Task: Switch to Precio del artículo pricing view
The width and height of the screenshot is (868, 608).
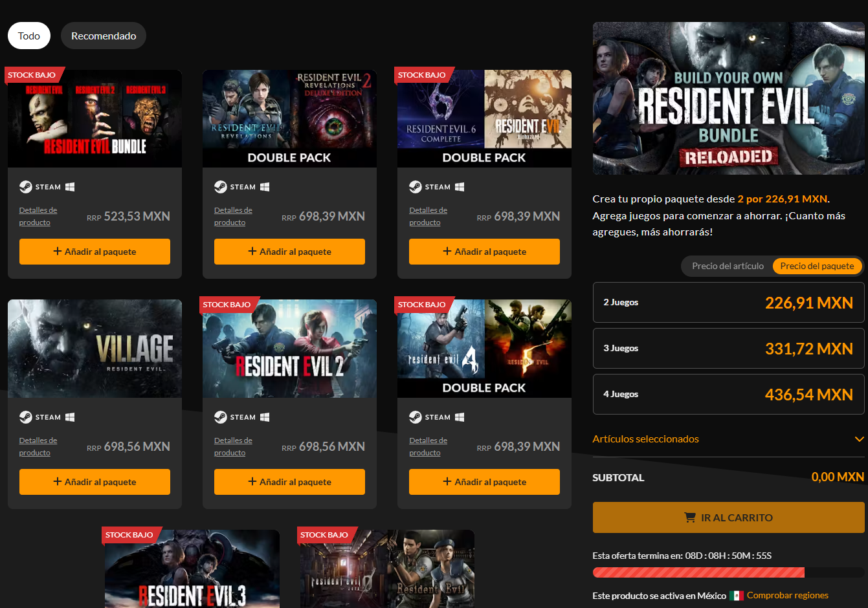Action: 728,266
